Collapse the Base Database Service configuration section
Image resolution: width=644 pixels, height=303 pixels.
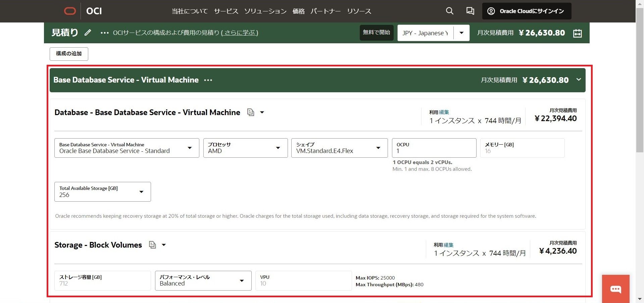click(579, 80)
